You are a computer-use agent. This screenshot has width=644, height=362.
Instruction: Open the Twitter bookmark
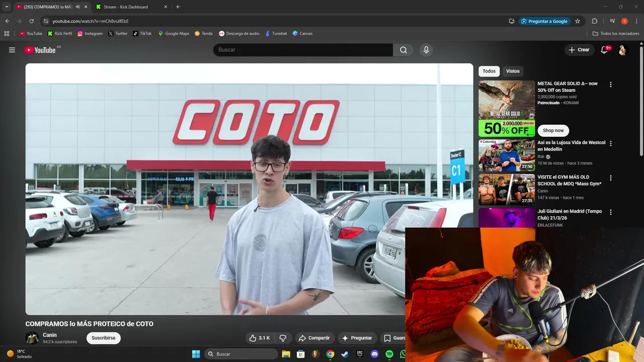(x=118, y=34)
